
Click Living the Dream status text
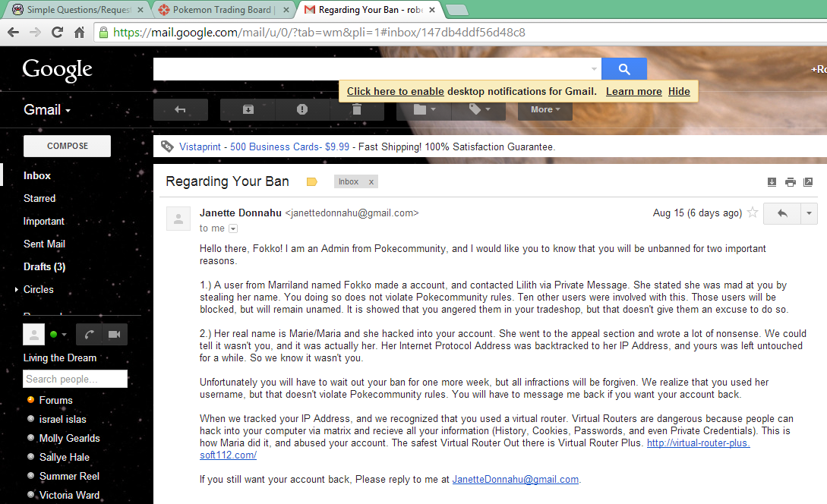coord(59,358)
